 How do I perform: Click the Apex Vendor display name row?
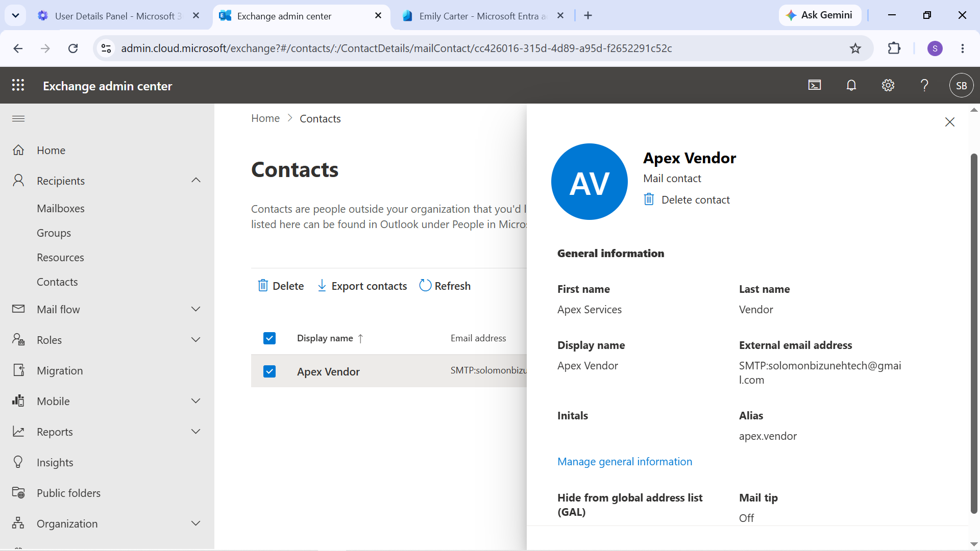tap(328, 371)
